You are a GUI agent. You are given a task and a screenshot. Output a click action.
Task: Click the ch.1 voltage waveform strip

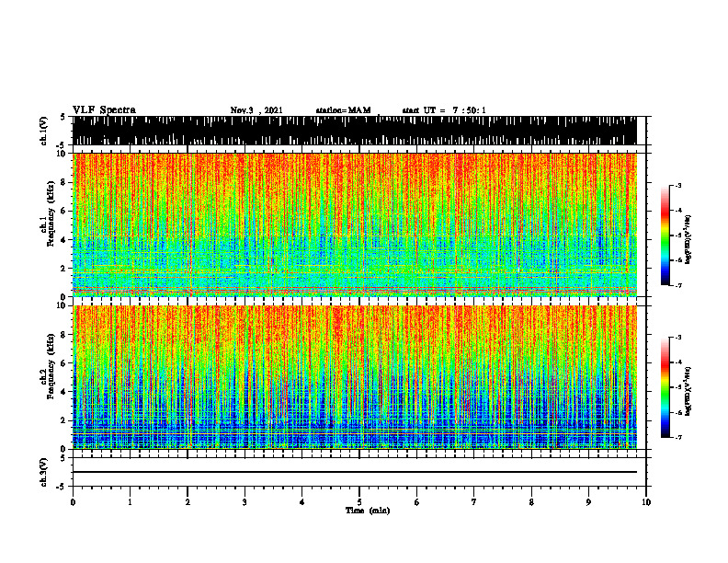355,131
